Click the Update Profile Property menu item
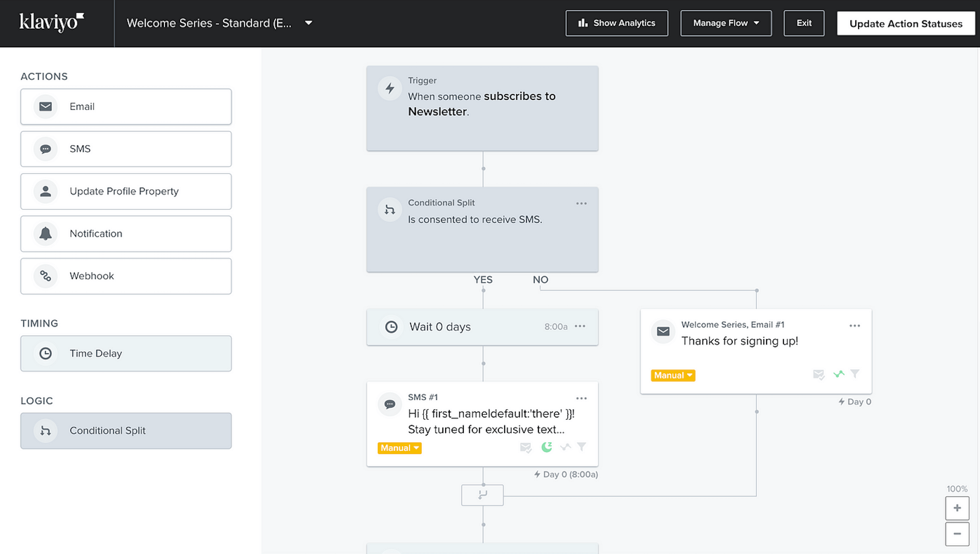 click(x=127, y=191)
